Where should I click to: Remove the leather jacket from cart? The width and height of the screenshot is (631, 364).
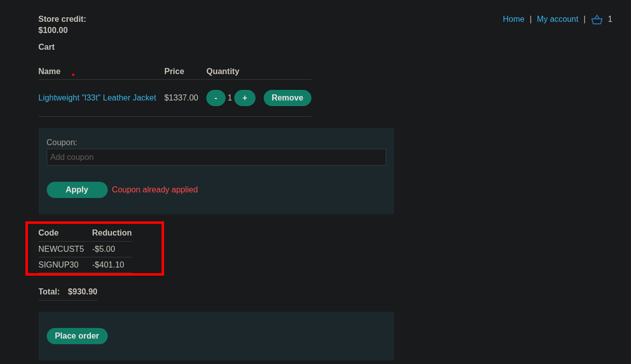click(x=287, y=98)
